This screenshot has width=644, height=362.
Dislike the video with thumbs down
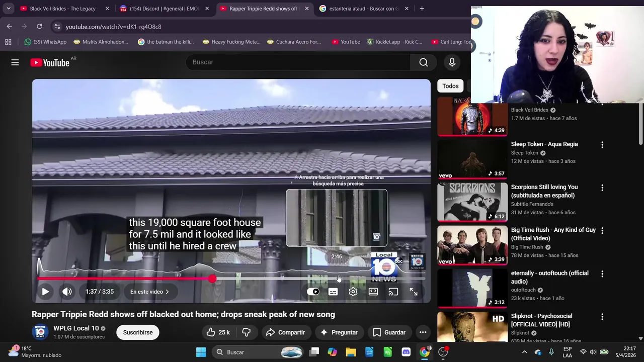[247, 332]
